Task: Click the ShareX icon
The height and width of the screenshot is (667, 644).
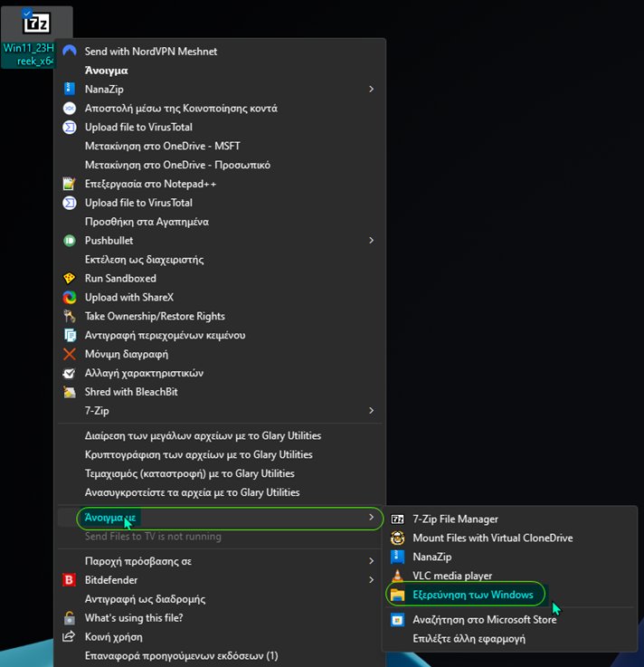Action: pos(70,297)
